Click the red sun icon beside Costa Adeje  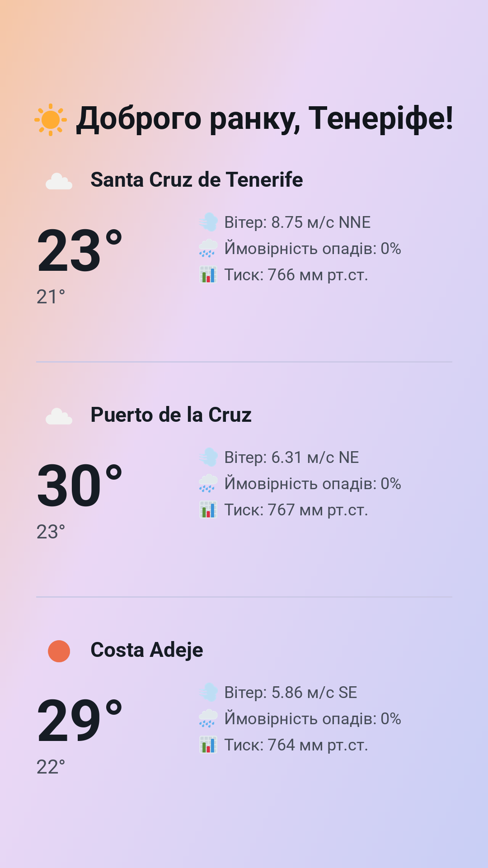coord(59,651)
